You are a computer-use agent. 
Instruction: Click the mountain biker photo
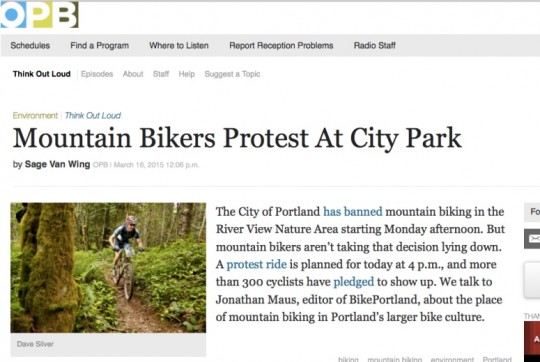[x=108, y=268]
